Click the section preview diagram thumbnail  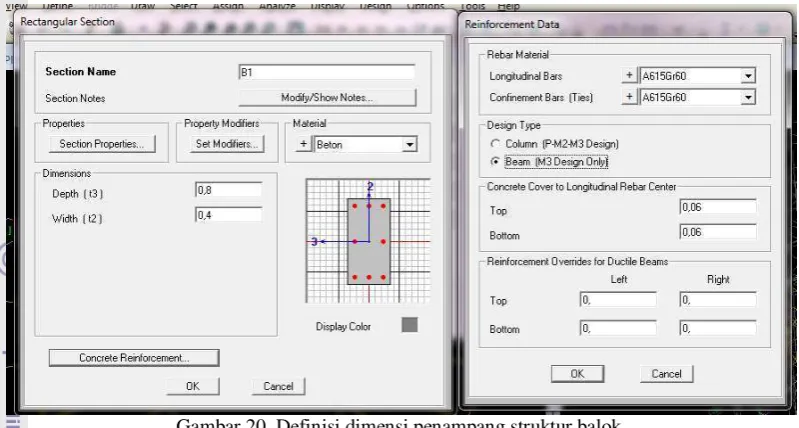[x=368, y=240]
